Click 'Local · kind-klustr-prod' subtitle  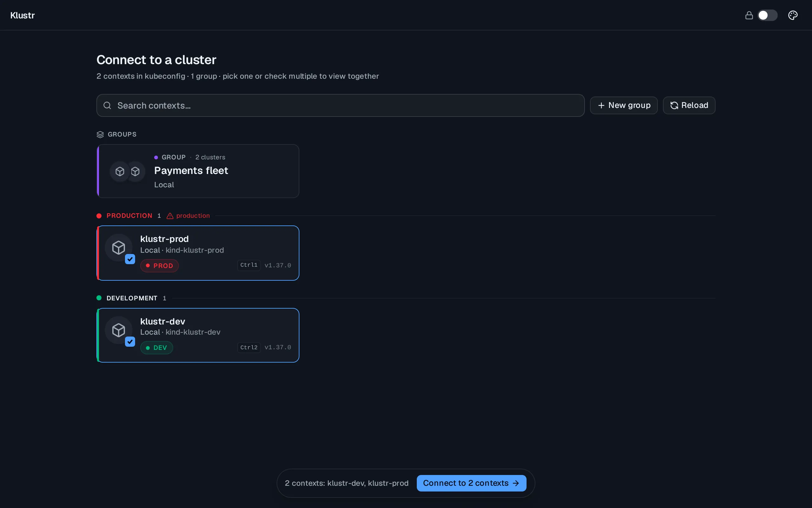pyautogui.click(x=182, y=250)
